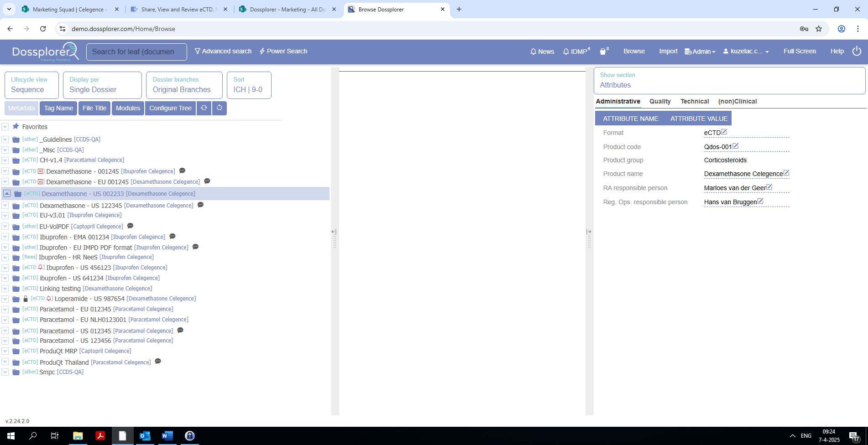Open the Lifecycle view dropdown

click(31, 85)
